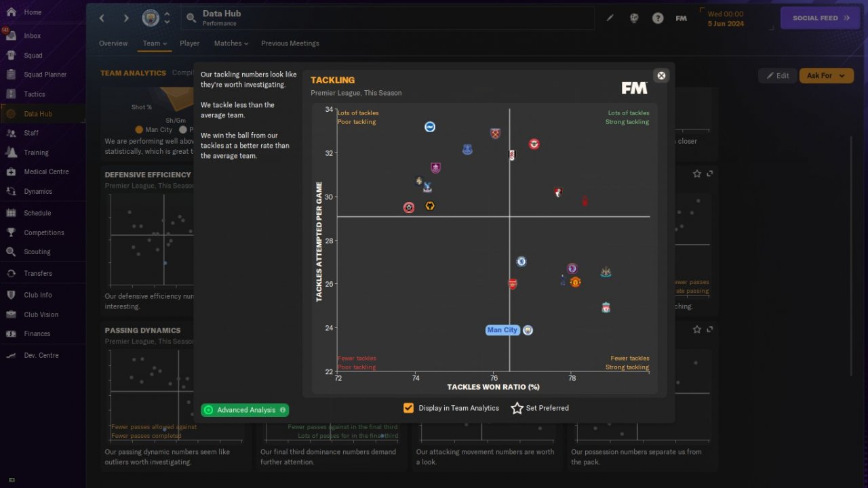Viewport: 868px width, 488px height.
Task: Click the Edit button
Action: 777,76
